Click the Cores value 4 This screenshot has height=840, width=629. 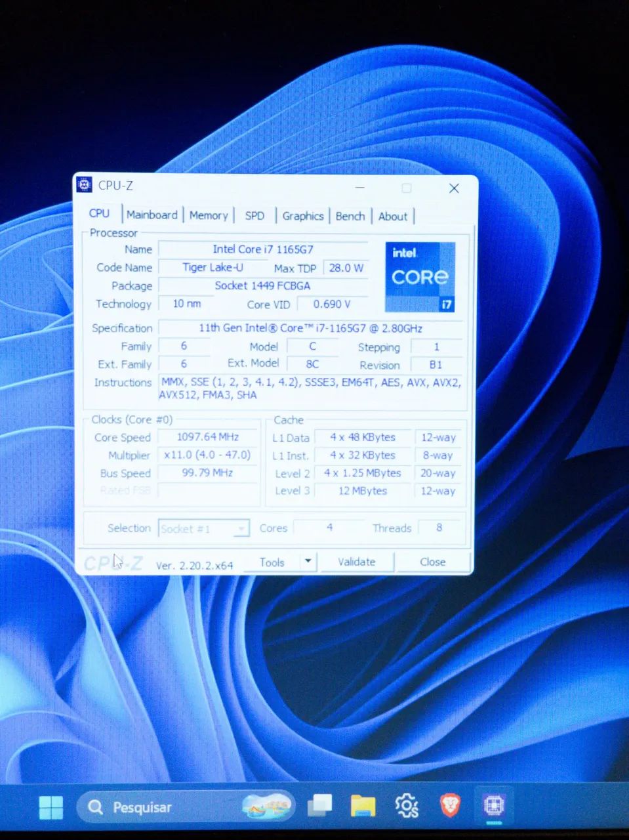[x=329, y=527]
